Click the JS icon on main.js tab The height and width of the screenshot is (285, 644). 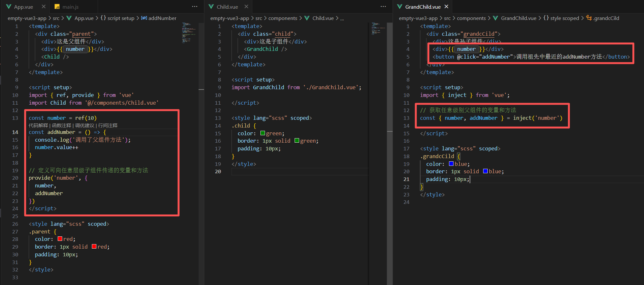click(x=57, y=7)
